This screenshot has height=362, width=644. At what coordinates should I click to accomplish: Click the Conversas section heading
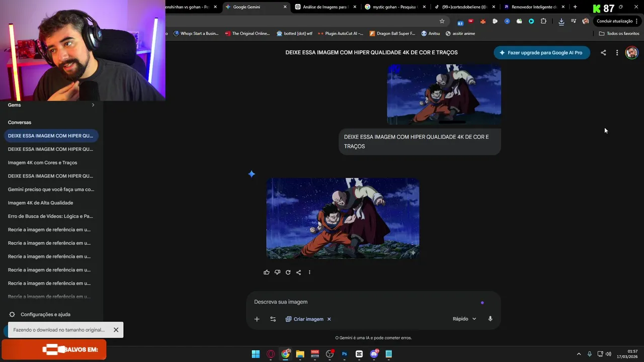(x=20, y=122)
